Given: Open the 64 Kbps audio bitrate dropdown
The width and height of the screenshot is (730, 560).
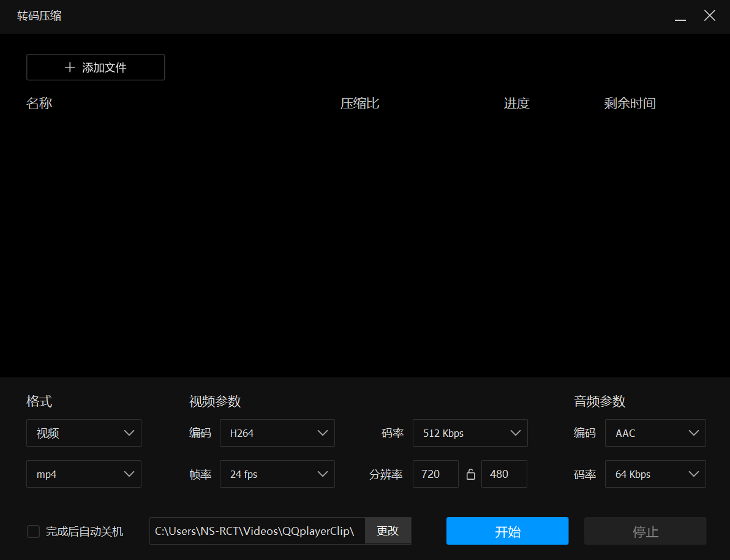Looking at the screenshot, I should [x=655, y=474].
